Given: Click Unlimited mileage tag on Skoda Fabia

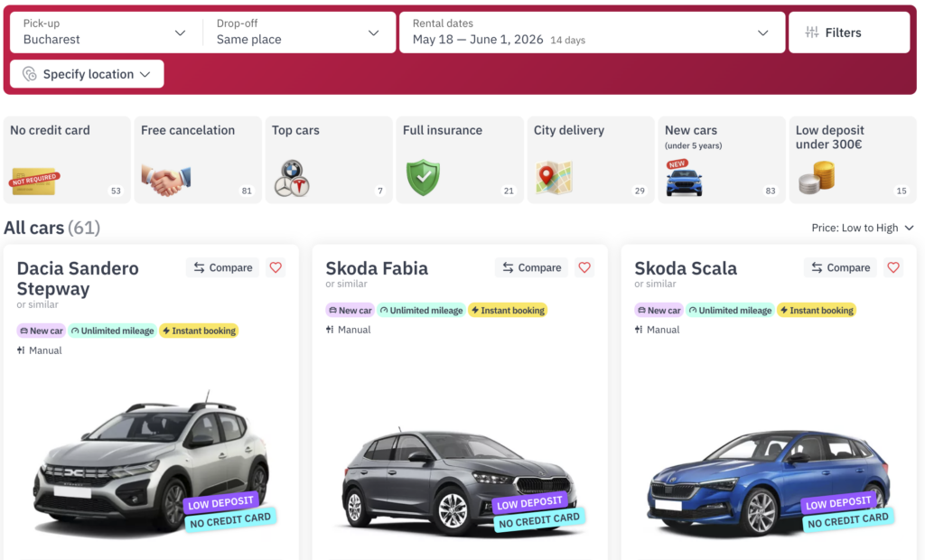Looking at the screenshot, I should [421, 310].
